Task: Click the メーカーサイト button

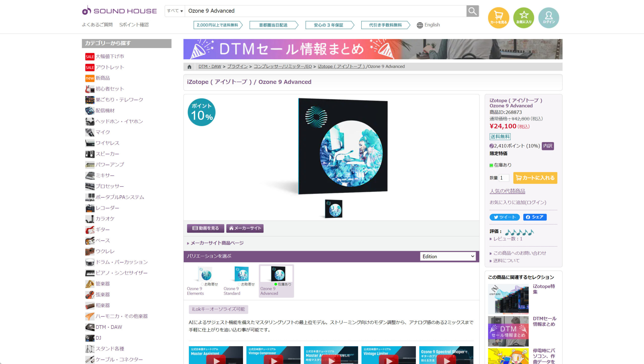Action: tap(245, 228)
